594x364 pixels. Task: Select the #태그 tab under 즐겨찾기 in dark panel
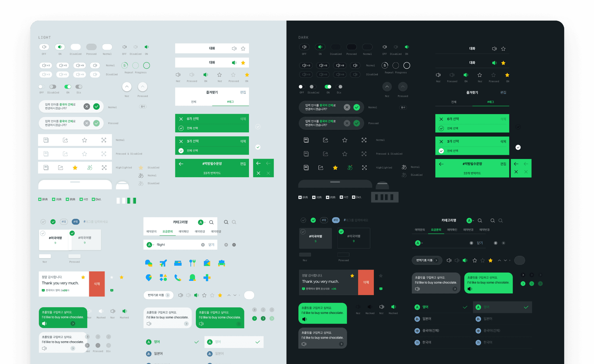tap(490, 102)
